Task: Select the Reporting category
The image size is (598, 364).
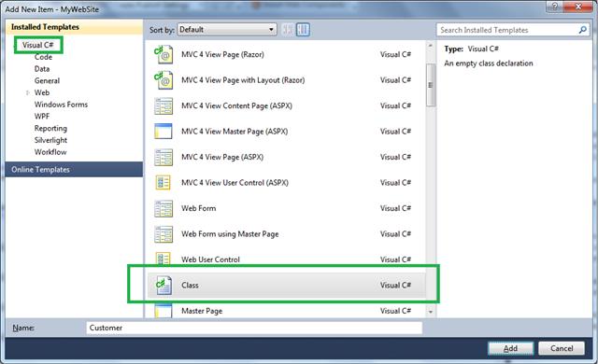Action: click(50, 128)
